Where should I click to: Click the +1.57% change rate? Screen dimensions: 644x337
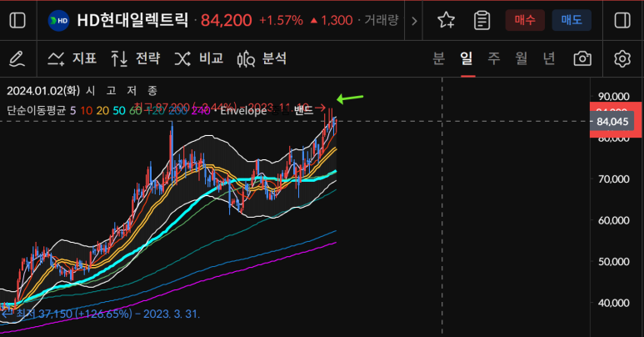(x=281, y=20)
